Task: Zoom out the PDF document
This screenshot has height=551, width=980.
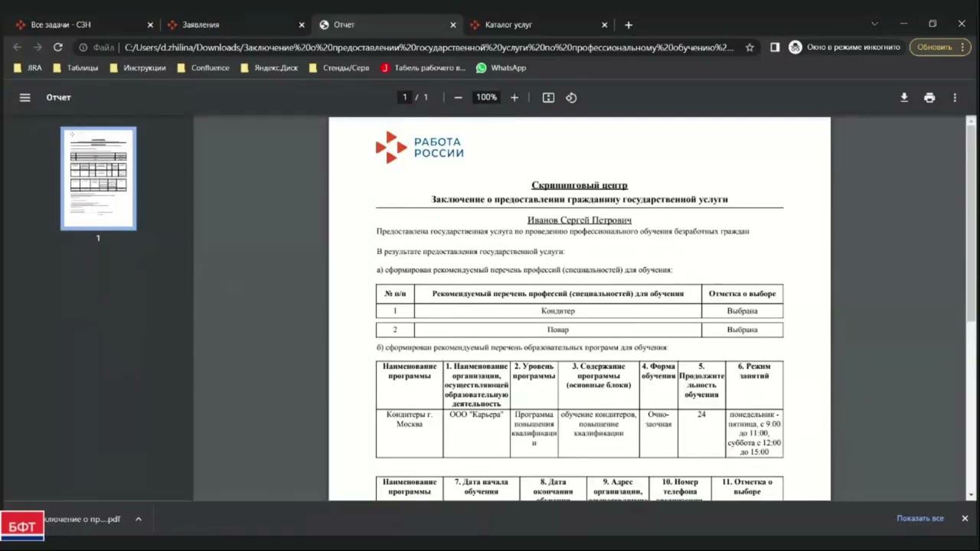Action: tap(458, 97)
